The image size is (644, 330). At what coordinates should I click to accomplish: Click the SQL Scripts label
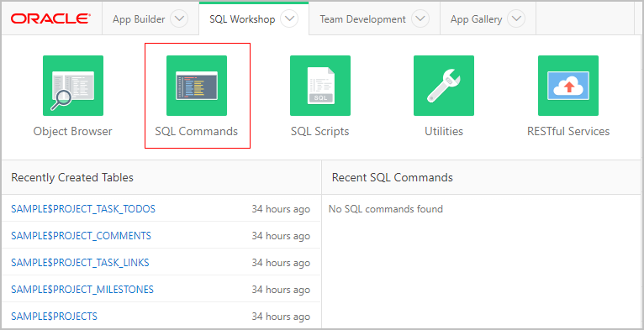click(320, 131)
